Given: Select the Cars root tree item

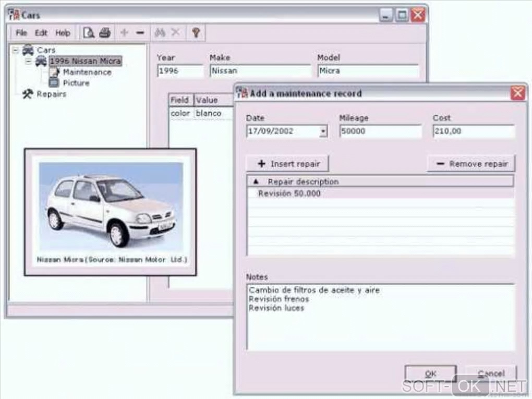Looking at the screenshot, I should [x=46, y=50].
